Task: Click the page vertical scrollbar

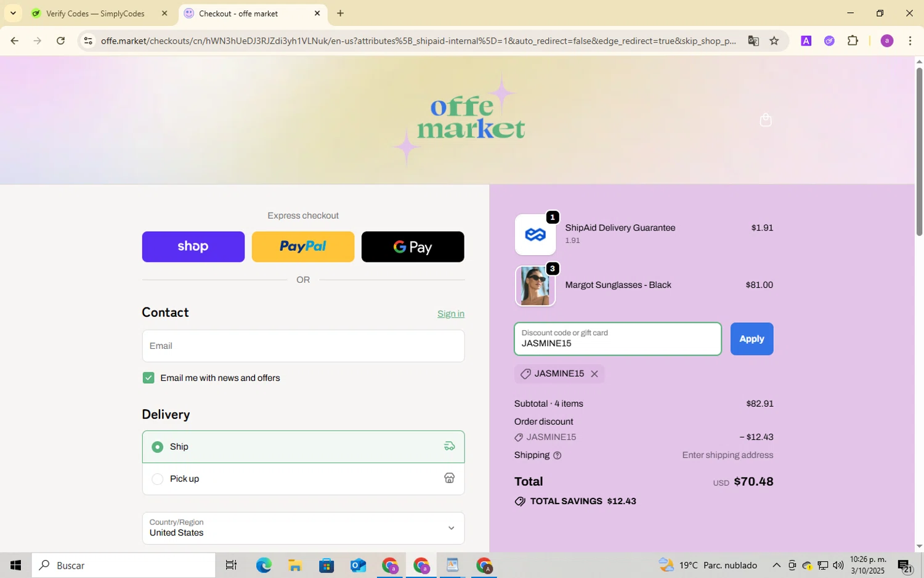Action: (919, 151)
